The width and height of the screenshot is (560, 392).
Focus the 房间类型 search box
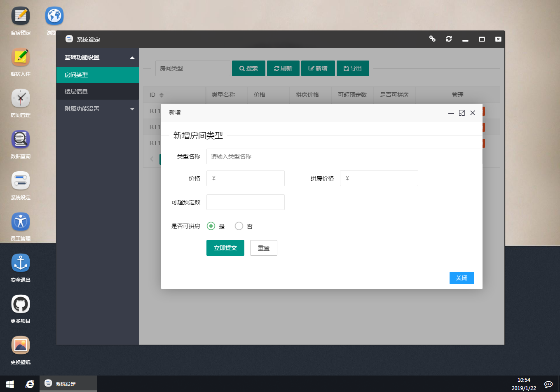coord(193,68)
